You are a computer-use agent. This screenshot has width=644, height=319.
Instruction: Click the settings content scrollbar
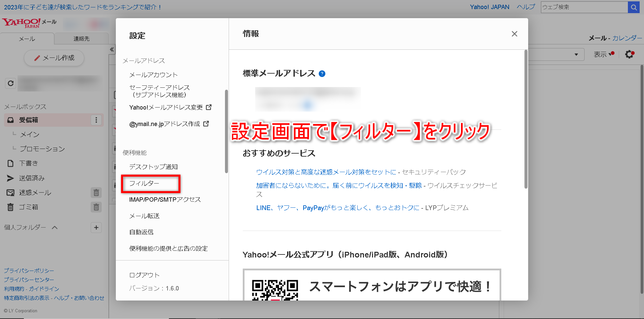pos(525,119)
